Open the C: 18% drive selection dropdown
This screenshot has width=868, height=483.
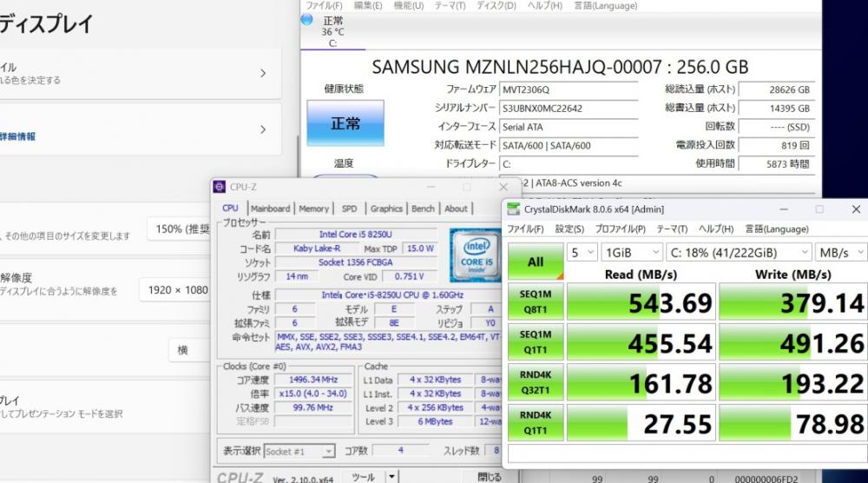tap(739, 253)
